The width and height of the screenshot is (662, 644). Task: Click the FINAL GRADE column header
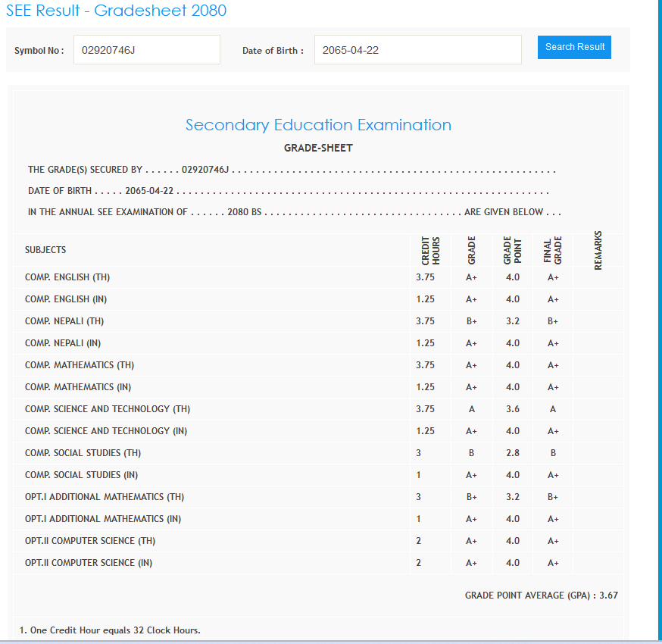pyautogui.click(x=553, y=251)
